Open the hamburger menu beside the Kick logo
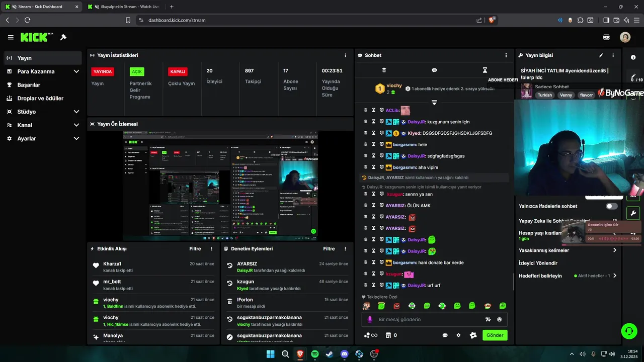Viewport: 644px width, 362px height. (11, 37)
